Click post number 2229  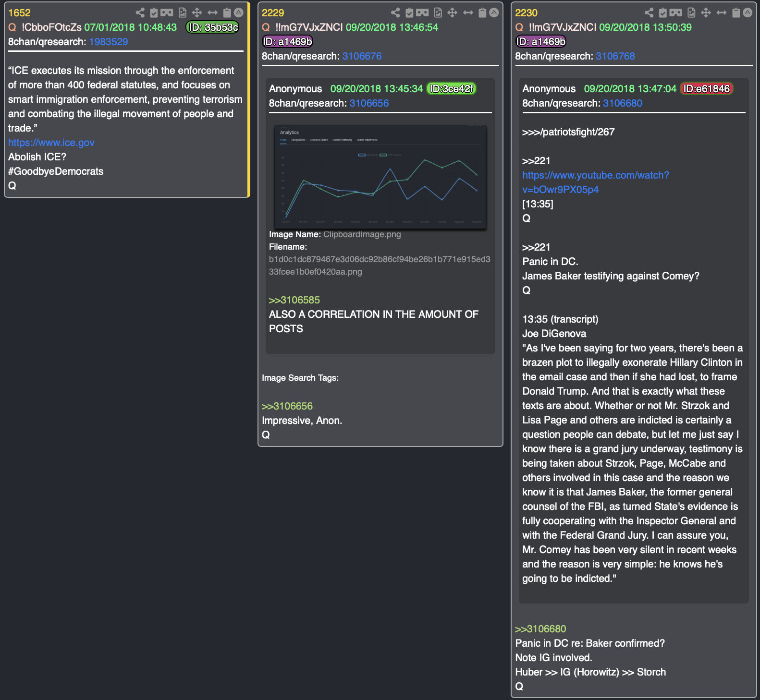(x=273, y=13)
